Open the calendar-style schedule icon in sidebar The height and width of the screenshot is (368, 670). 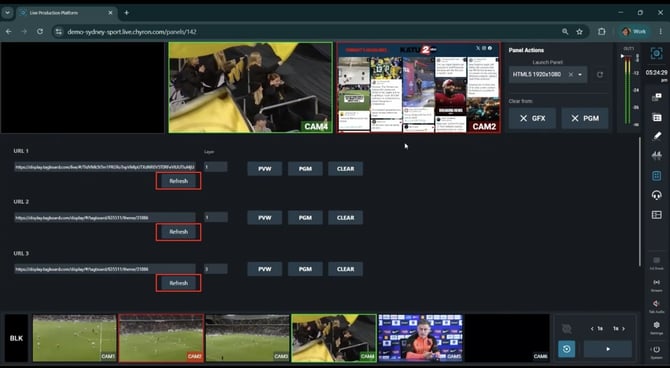coord(656,117)
